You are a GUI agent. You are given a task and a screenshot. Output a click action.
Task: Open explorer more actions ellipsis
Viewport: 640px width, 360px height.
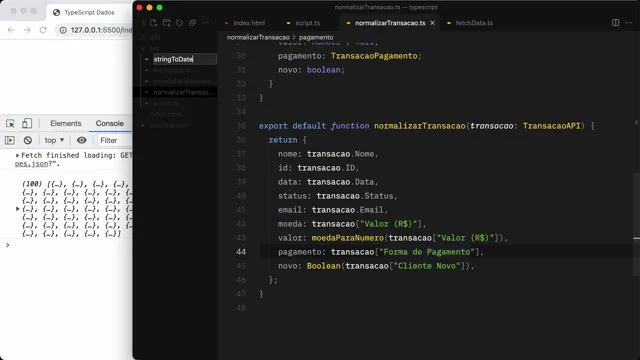click(205, 23)
